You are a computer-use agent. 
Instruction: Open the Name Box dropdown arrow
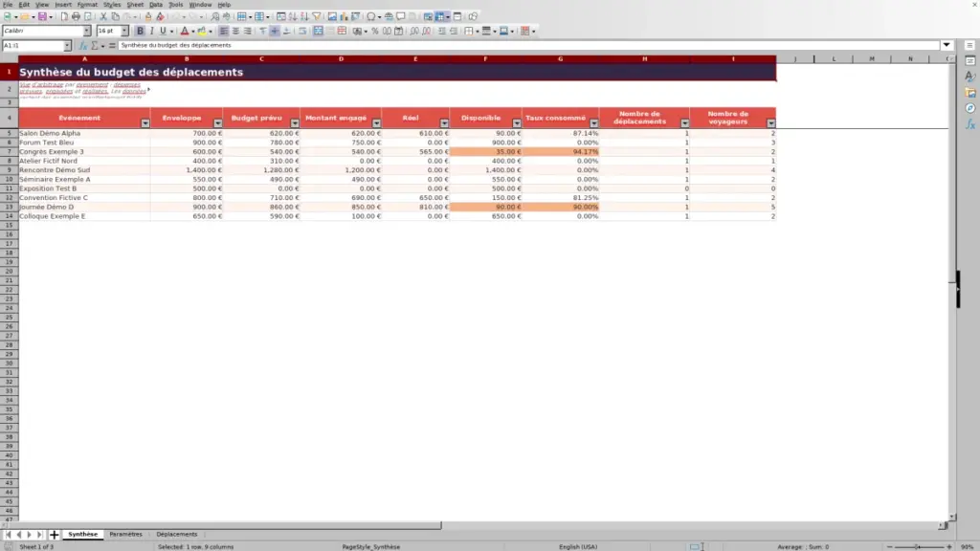[68, 46]
